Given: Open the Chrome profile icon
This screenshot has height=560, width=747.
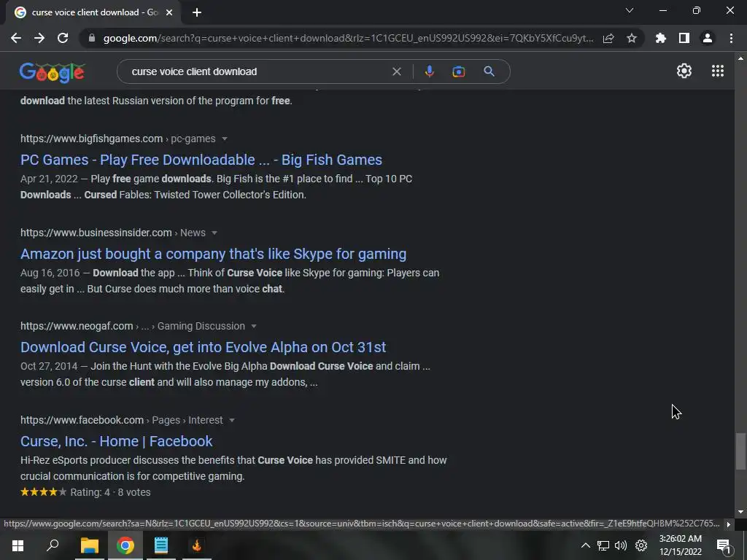Looking at the screenshot, I should pyautogui.click(x=708, y=38).
